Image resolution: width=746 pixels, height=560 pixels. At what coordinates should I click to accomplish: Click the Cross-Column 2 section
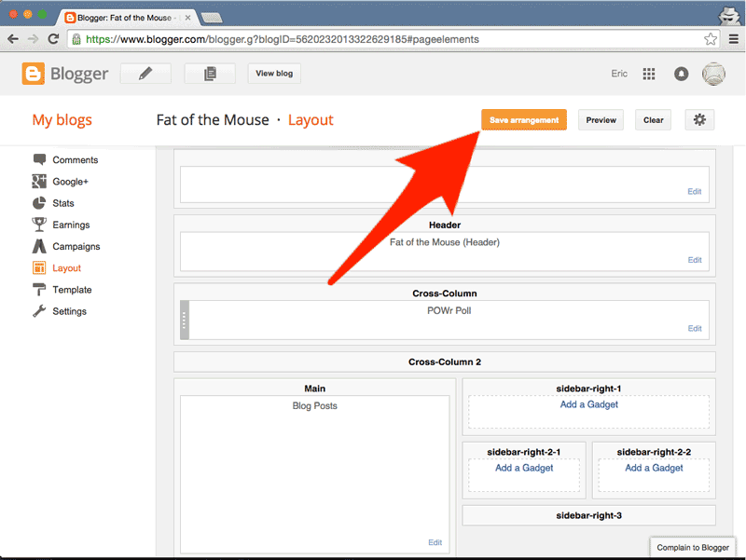tap(445, 362)
